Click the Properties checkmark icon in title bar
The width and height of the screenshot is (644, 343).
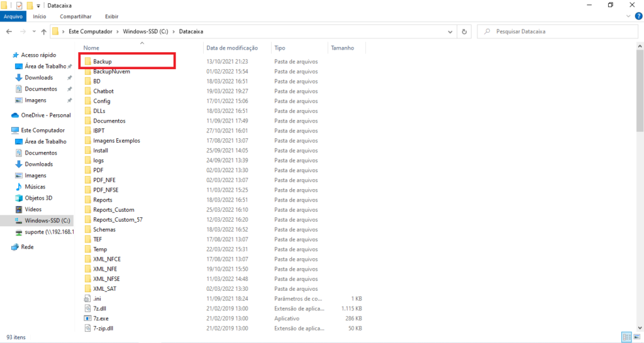click(19, 5)
